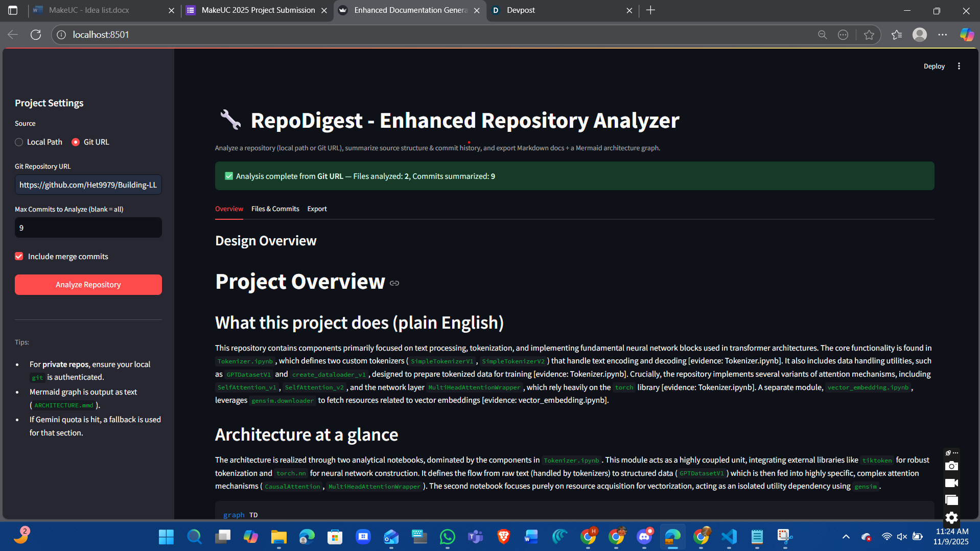Open the Favorites list icon in the toolbar
980x551 pixels.
(897, 35)
